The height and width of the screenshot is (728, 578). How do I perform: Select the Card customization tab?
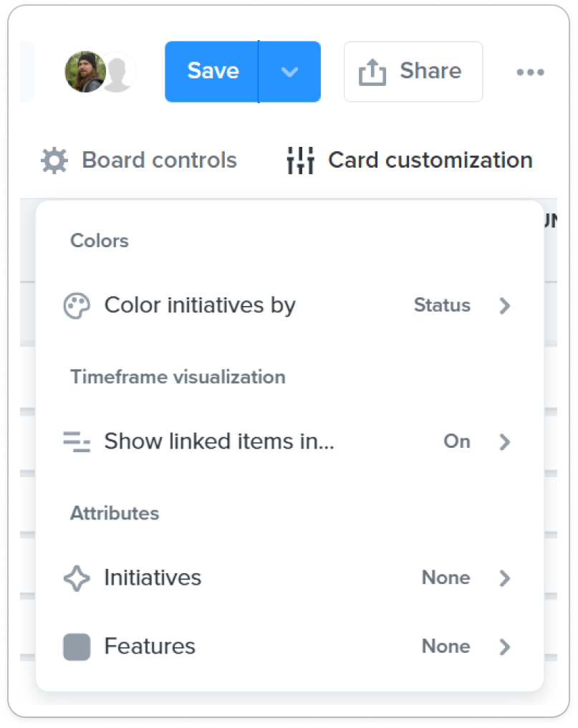coord(410,161)
